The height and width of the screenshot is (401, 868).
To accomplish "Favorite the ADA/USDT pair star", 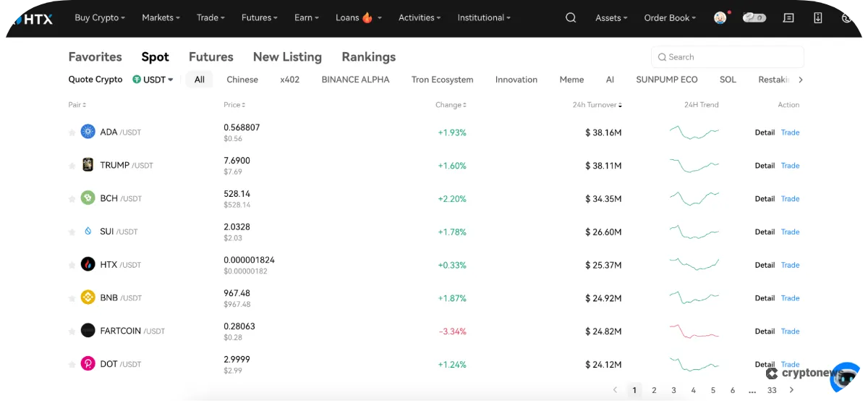I will coord(72,132).
